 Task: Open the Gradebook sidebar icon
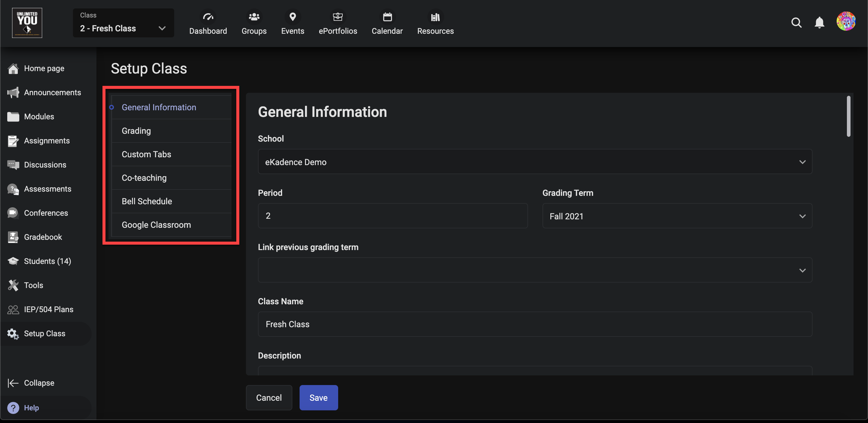pyautogui.click(x=13, y=237)
